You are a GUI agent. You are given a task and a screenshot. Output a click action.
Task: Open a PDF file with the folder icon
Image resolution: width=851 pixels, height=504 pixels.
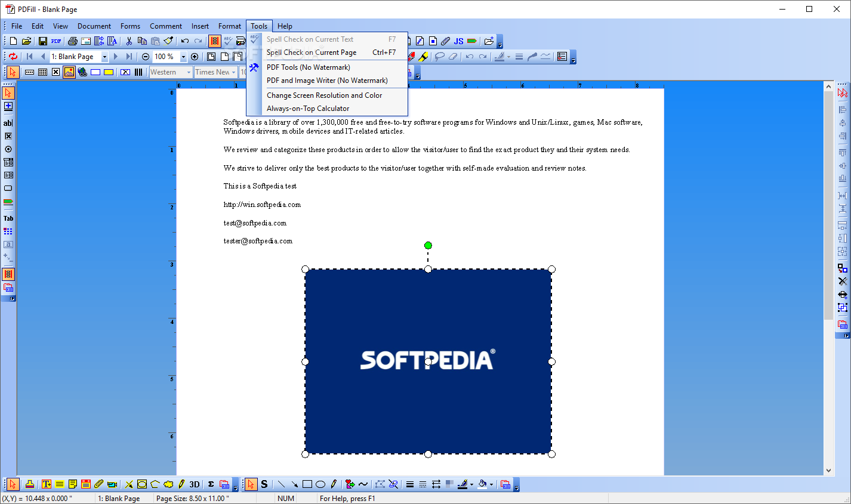tap(26, 41)
